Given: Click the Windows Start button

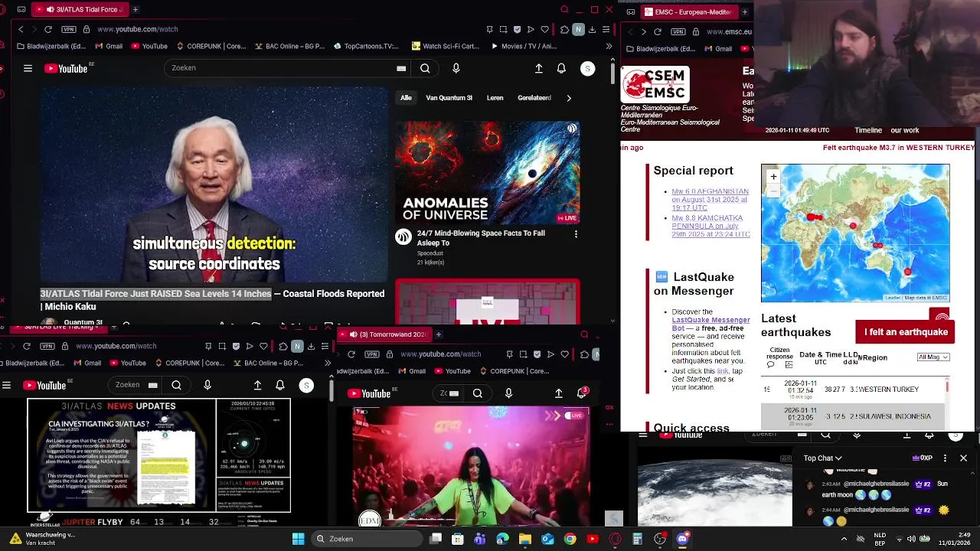Looking at the screenshot, I should 298,539.
